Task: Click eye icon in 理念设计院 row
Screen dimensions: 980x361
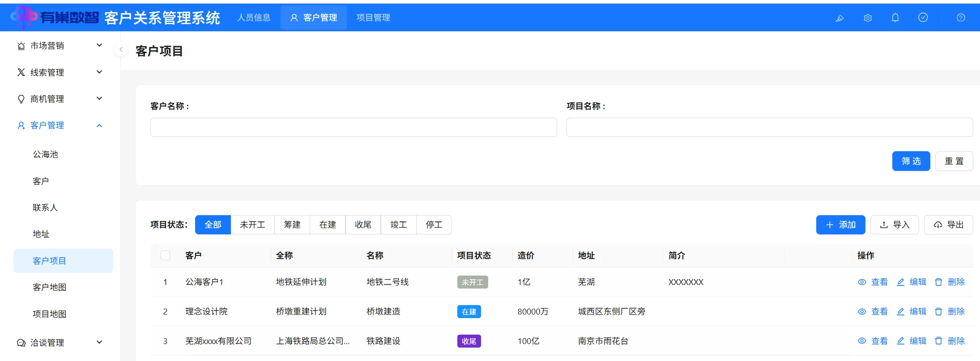Action: (862, 311)
